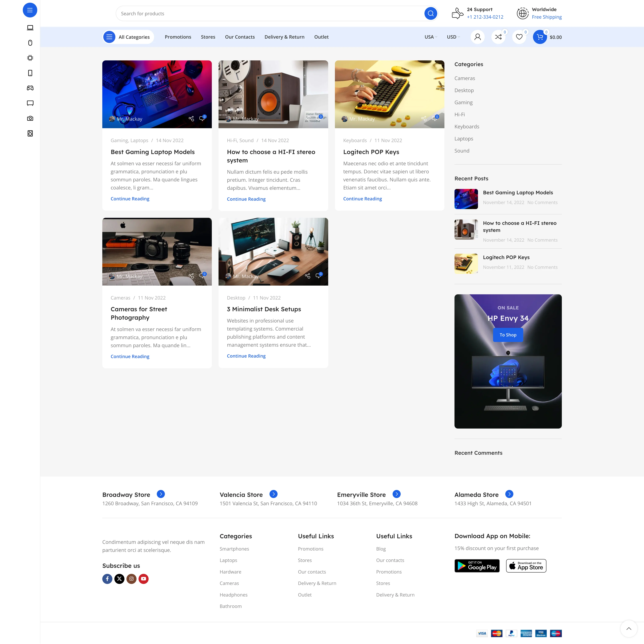
Task: Click the gamepad icon in left sidebar
Action: (30, 88)
